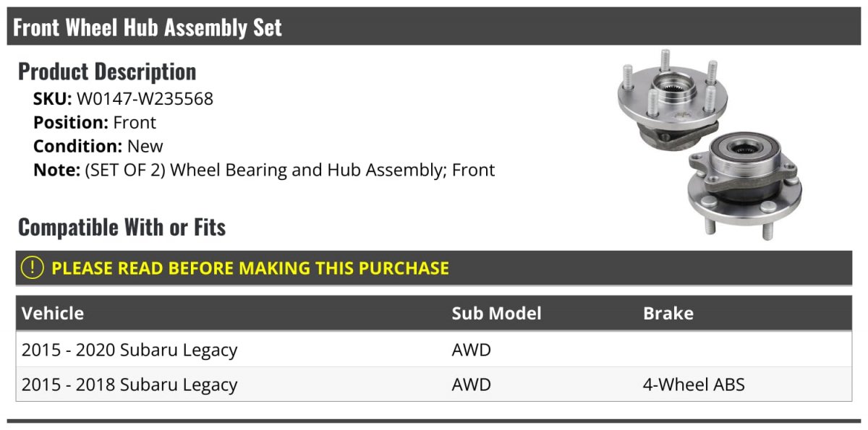Select the 2015 - 2018 Subaru Legacy vehicle cell
The height and width of the screenshot is (430, 868).
tap(129, 384)
